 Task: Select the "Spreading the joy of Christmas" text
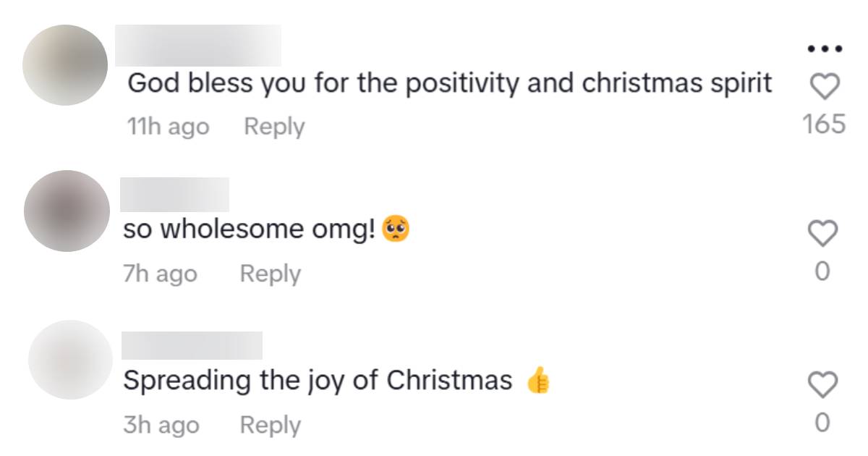[318, 381]
